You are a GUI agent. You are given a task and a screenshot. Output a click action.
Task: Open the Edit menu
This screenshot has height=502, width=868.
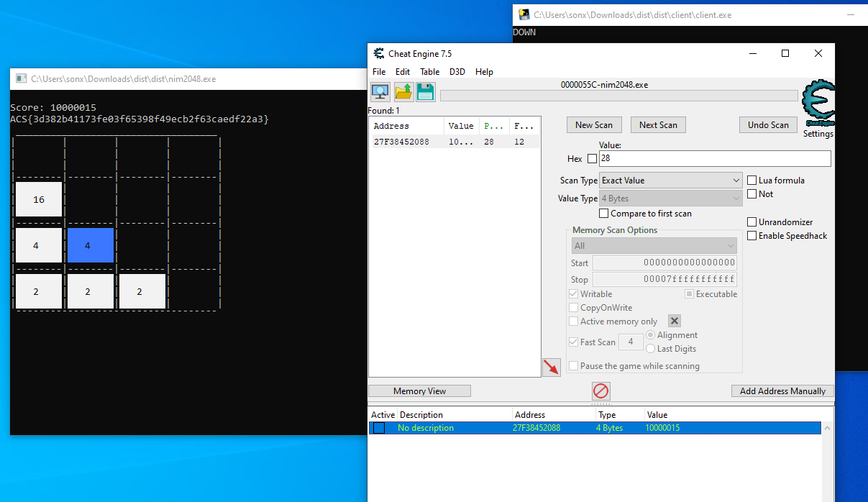point(403,72)
